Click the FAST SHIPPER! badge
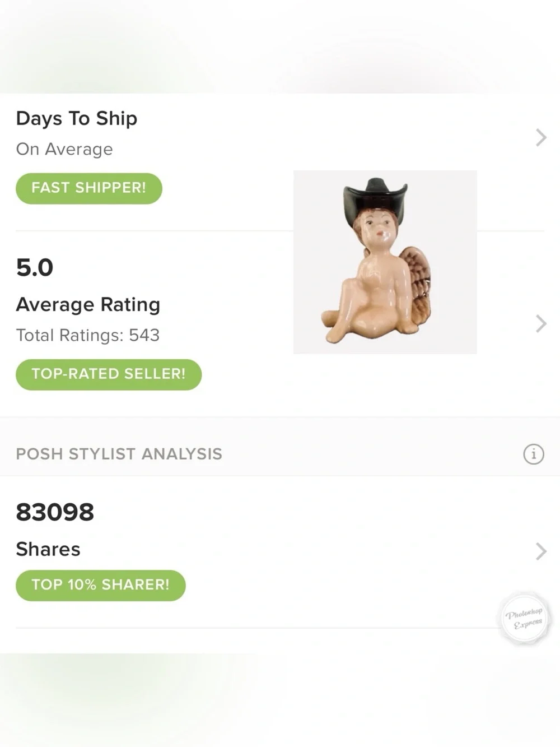Screen dimensions: 560x747 point(89,188)
